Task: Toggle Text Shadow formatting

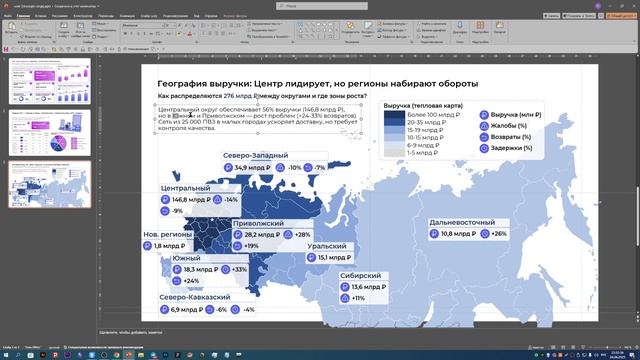Action: point(145,33)
